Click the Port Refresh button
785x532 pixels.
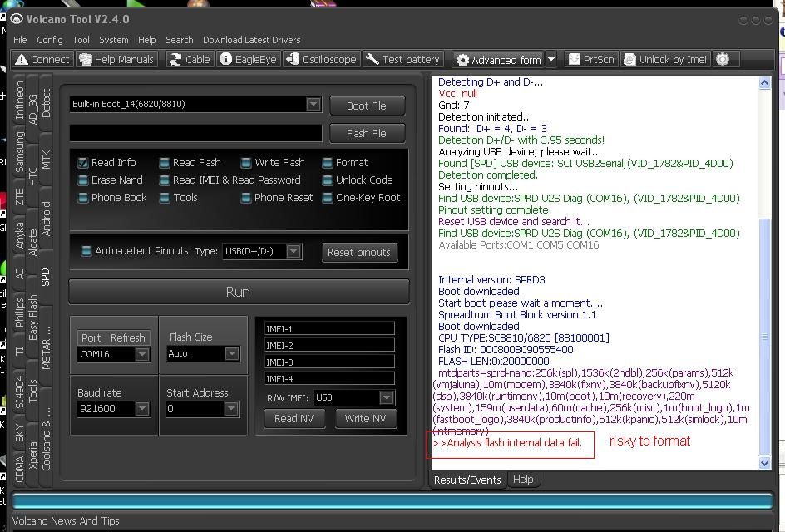pyautogui.click(x=113, y=337)
